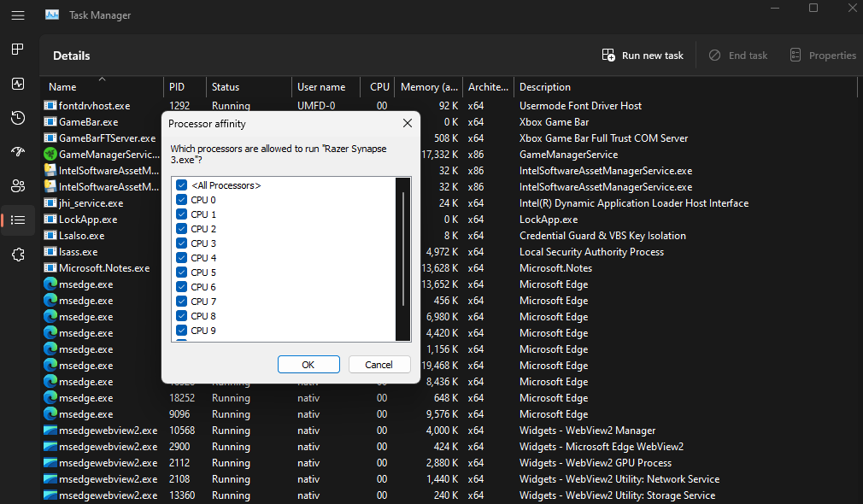This screenshot has height=504, width=863.
Task: Click Run new task button
Action: tap(643, 55)
